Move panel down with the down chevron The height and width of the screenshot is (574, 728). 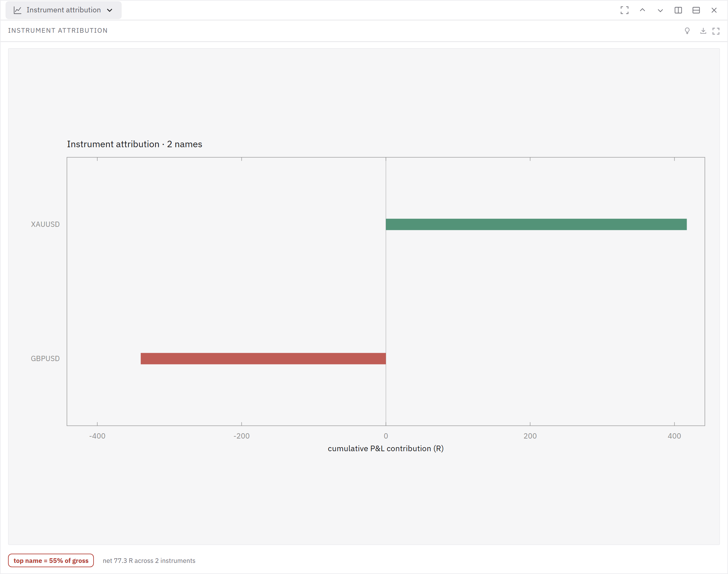(x=660, y=10)
